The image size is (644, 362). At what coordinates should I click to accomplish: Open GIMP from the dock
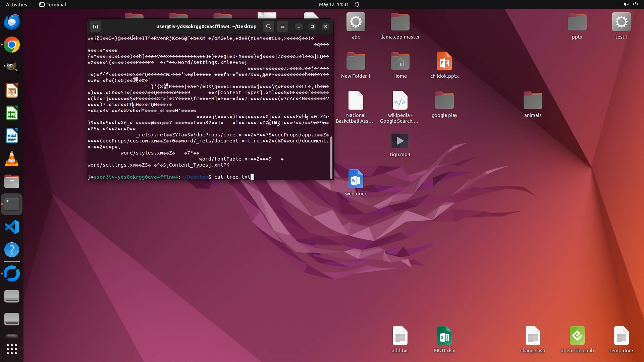click(12, 67)
